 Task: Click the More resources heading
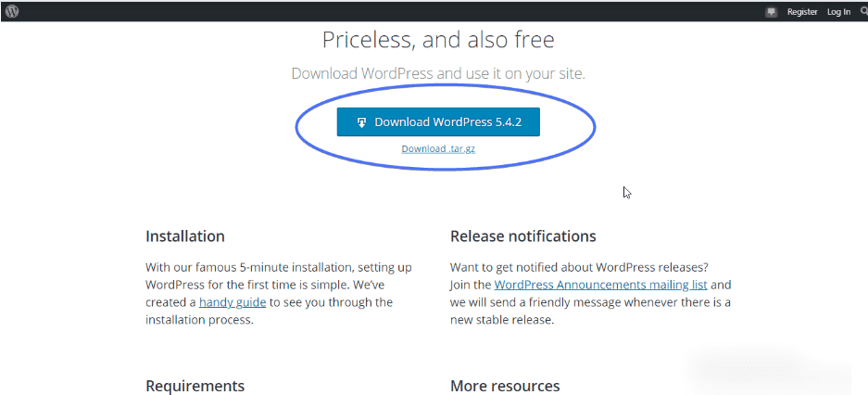pos(505,386)
